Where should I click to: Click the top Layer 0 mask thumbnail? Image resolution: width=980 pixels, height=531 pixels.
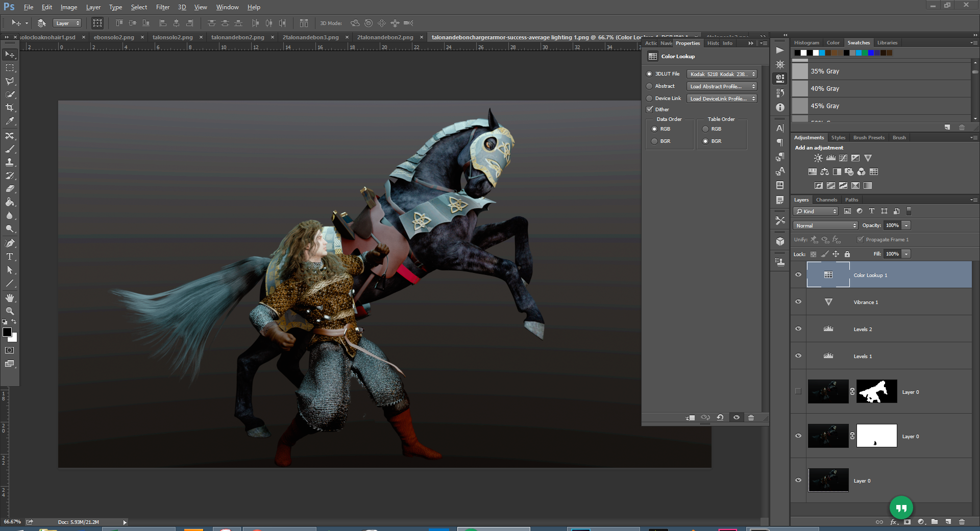tap(876, 392)
